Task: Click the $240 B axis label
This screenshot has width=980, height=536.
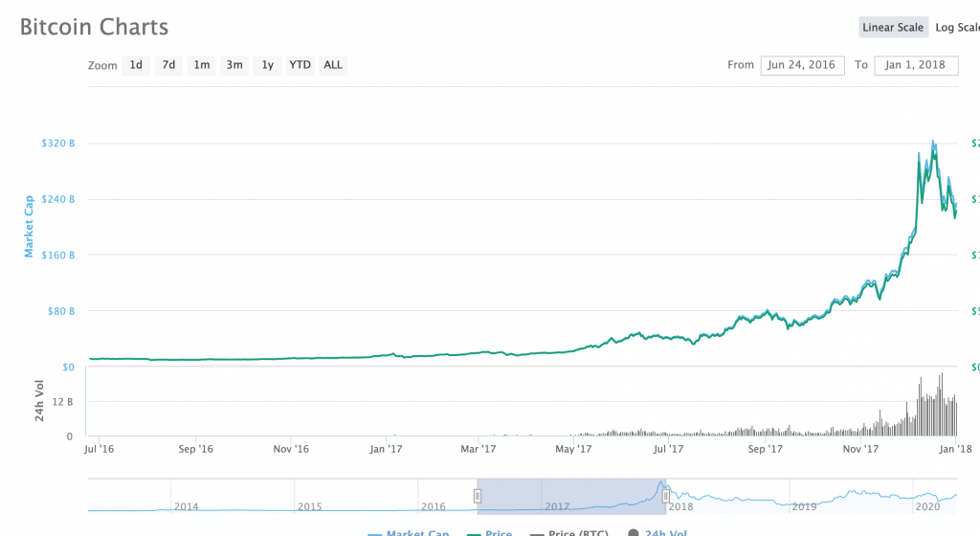Action: pos(58,199)
